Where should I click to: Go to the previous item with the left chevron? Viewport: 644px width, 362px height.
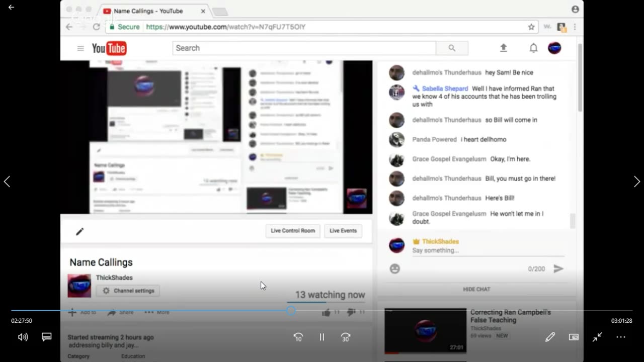(7, 182)
